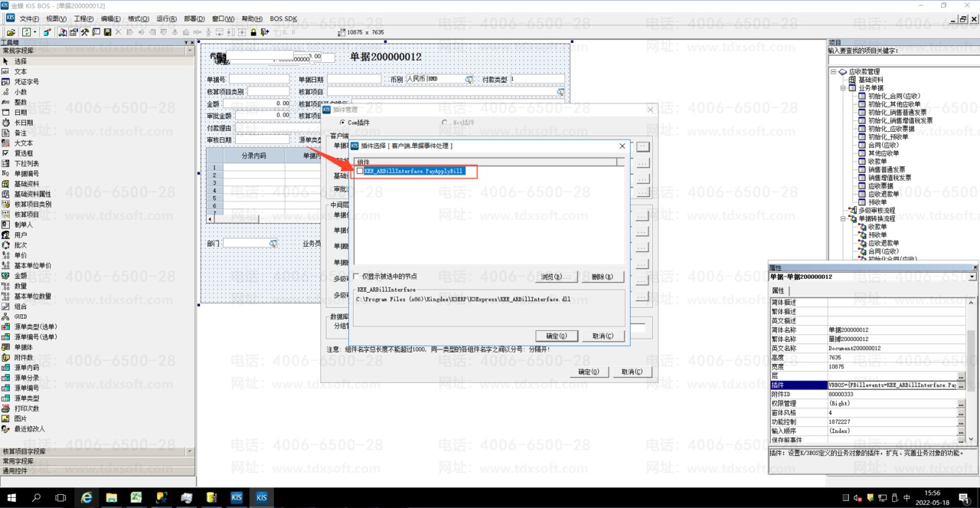Collapse the 业务单据 tree node

(x=843, y=88)
